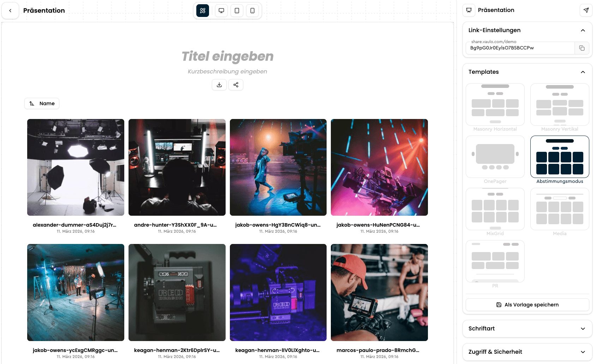Open jakob-owens-ycExgCMRggc thumbnail

(x=76, y=292)
